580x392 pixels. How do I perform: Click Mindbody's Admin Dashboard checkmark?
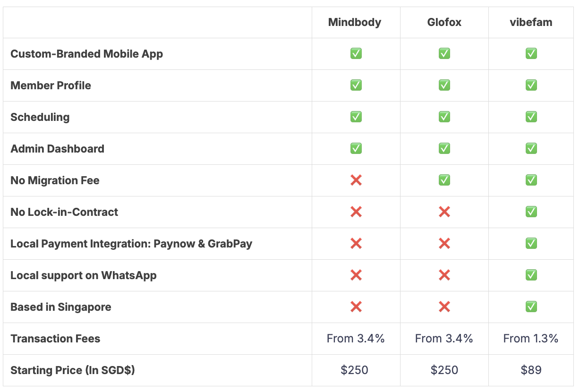click(356, 149)
